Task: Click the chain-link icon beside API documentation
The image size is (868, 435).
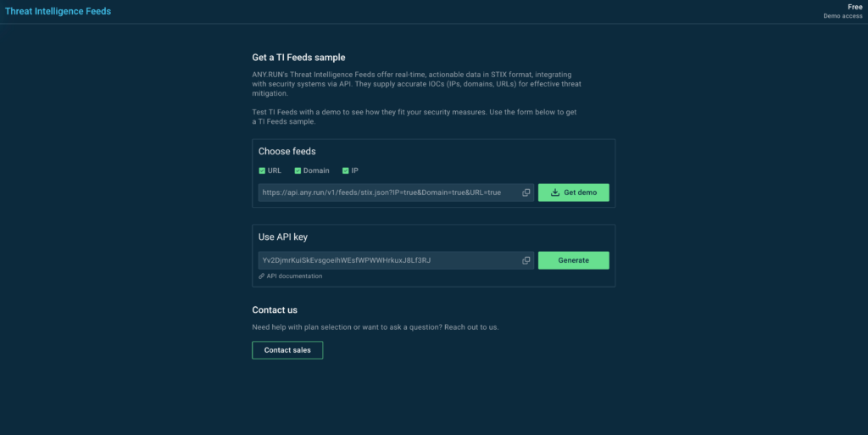Action: tap(262, 276)
